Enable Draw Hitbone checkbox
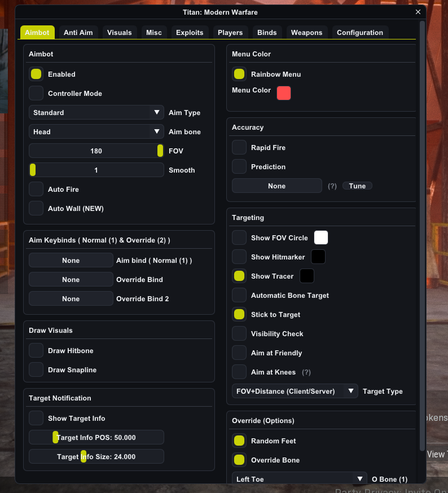448x493 pixels. tap(36, 350)
